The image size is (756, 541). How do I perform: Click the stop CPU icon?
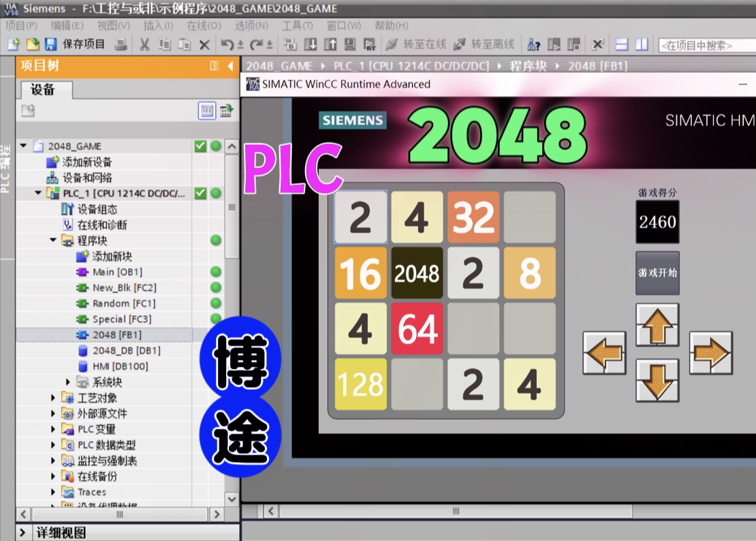pyautogui.click(x=573, y=45)
